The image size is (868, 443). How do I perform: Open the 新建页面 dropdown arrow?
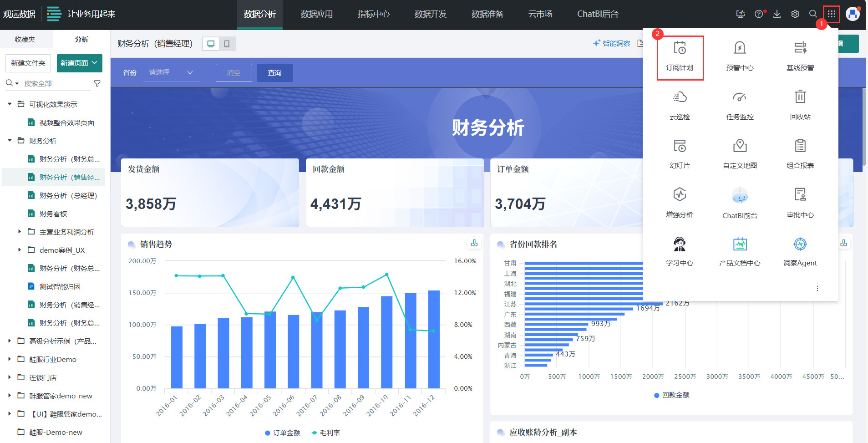(x=94, y=63)
